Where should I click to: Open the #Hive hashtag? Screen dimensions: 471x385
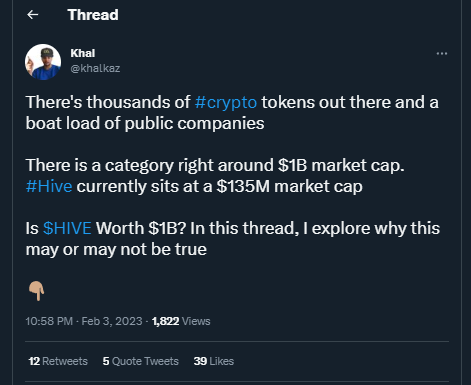(x=49, y=186)
